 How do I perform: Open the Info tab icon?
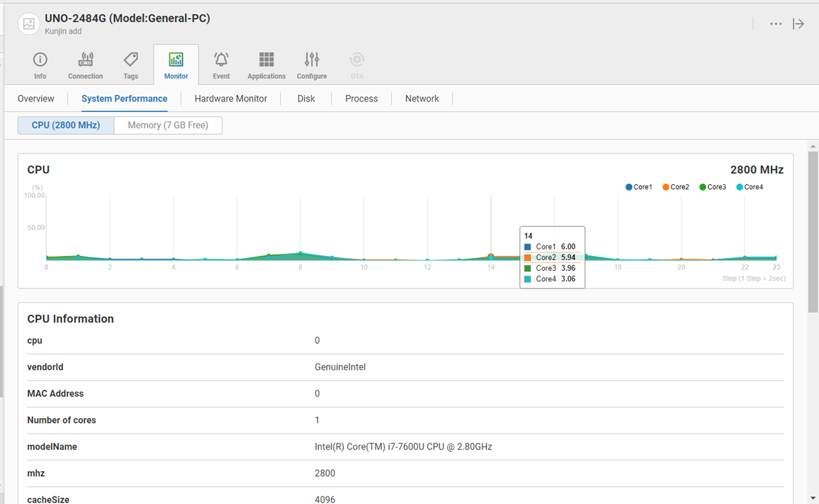coord(40,59)
